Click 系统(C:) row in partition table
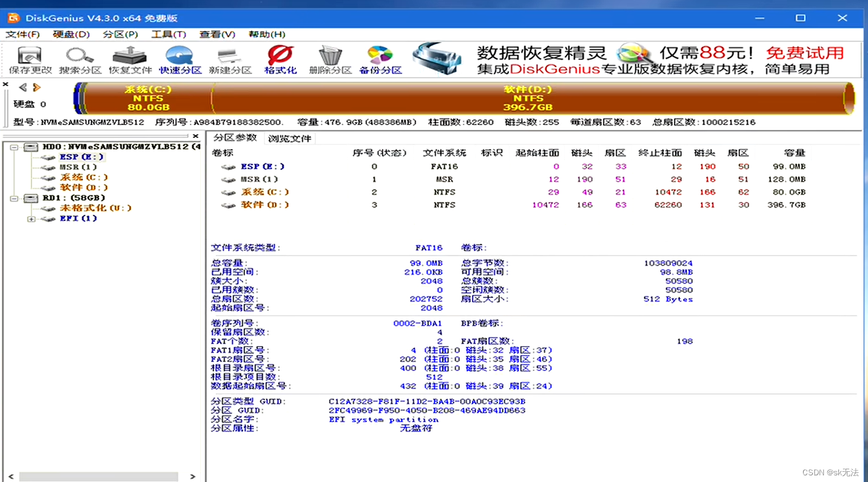The image size is (868, 482). click(x=513, y=192)
